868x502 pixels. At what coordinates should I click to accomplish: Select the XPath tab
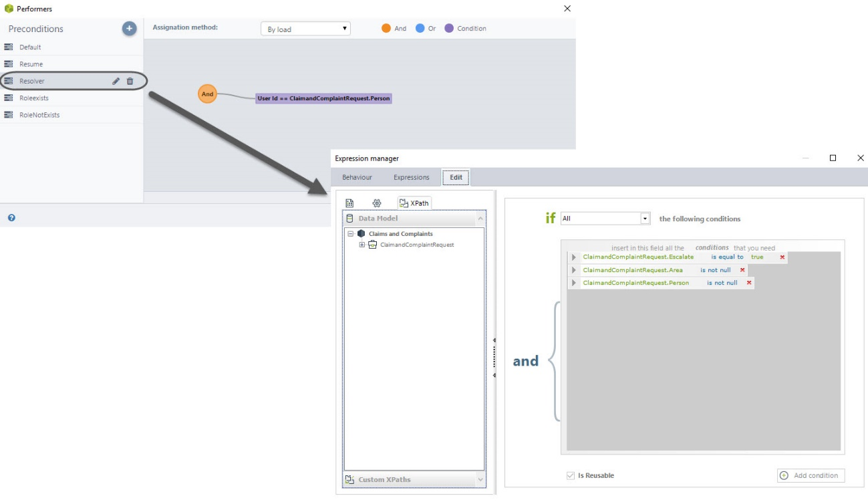414,203
